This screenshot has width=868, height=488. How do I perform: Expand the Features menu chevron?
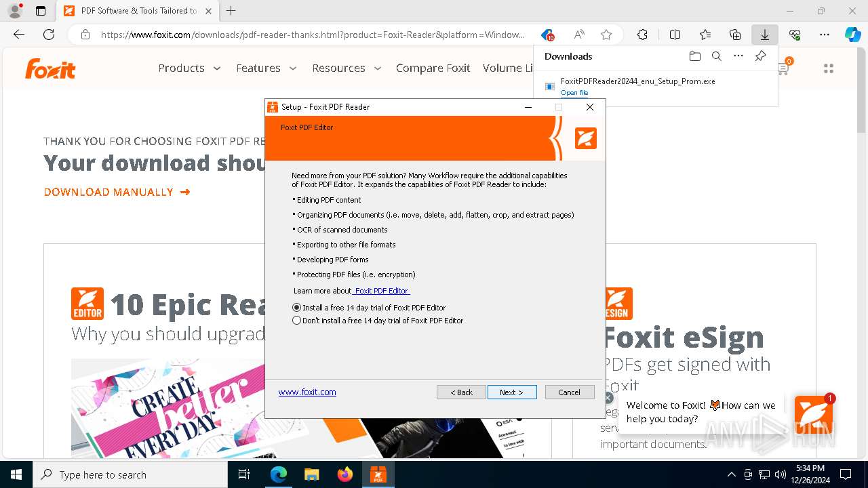(293, 68)
